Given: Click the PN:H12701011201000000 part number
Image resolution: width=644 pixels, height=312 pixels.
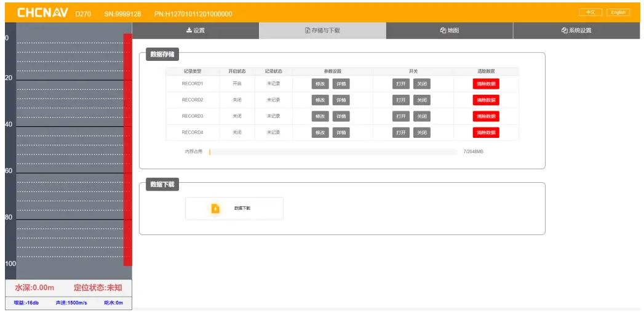Looking at the screenshot, I should (x=194, y=14).
